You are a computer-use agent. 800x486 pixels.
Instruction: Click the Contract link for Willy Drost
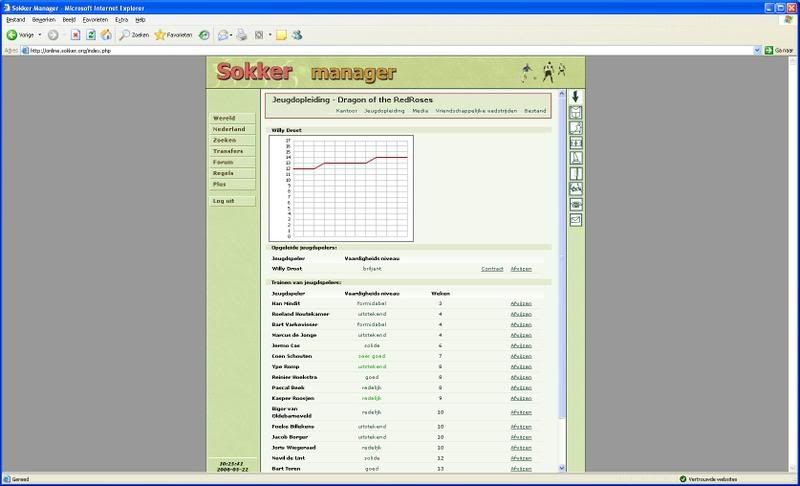tap(492, 269)
